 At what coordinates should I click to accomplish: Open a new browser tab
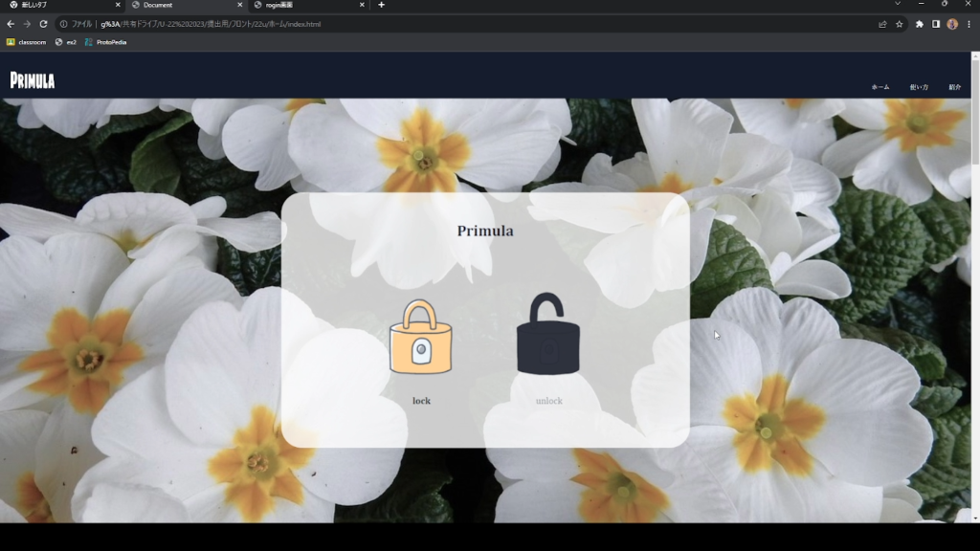(381, 5)
